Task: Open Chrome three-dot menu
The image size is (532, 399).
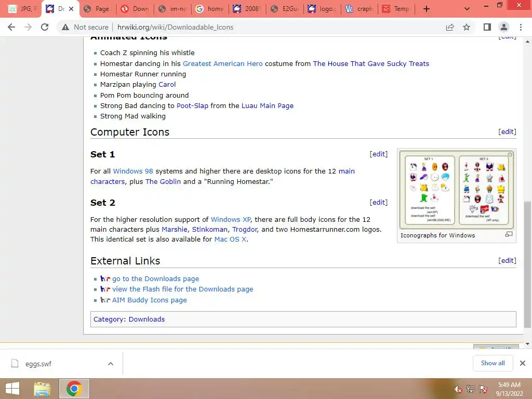Action: pyautogui.click(x=521, y=27)
